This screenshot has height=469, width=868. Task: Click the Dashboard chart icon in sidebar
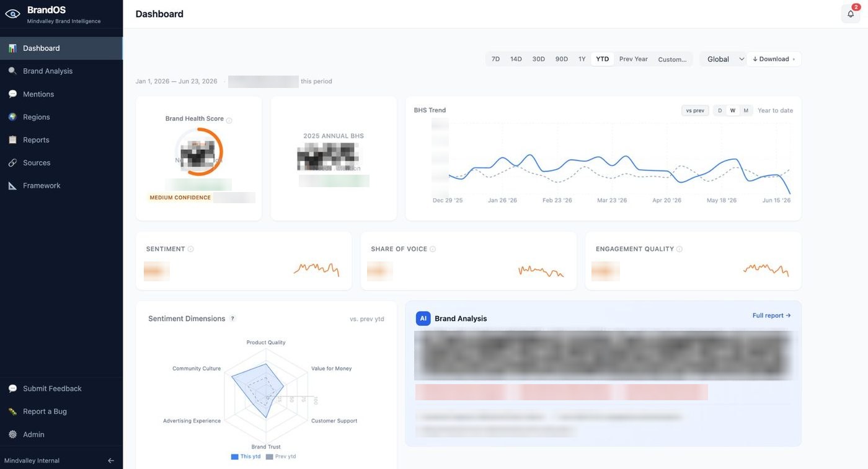coord(12,48)
